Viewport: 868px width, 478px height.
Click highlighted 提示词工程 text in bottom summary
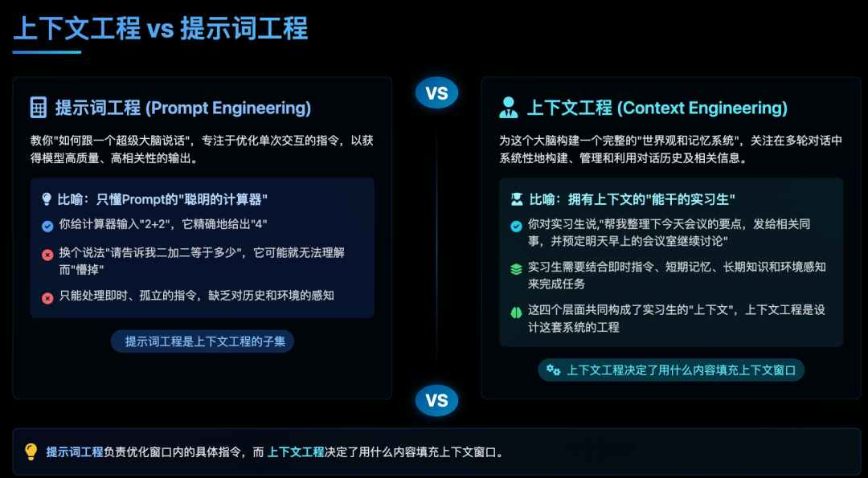tap(75, 451)
